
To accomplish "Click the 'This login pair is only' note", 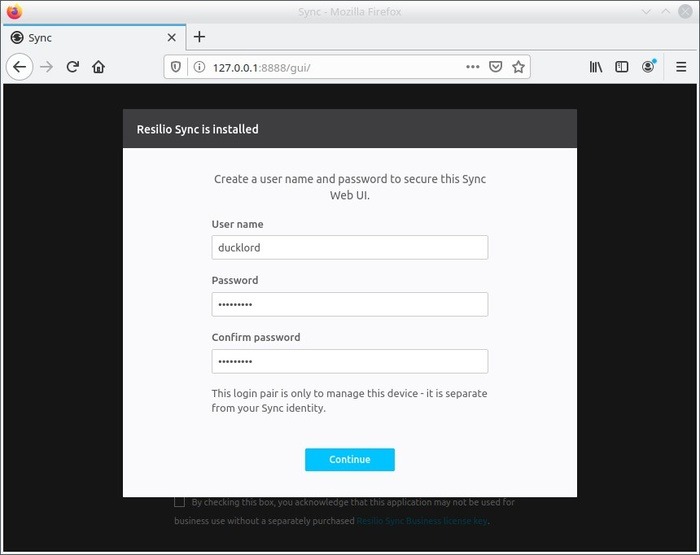I will [349, 401].
